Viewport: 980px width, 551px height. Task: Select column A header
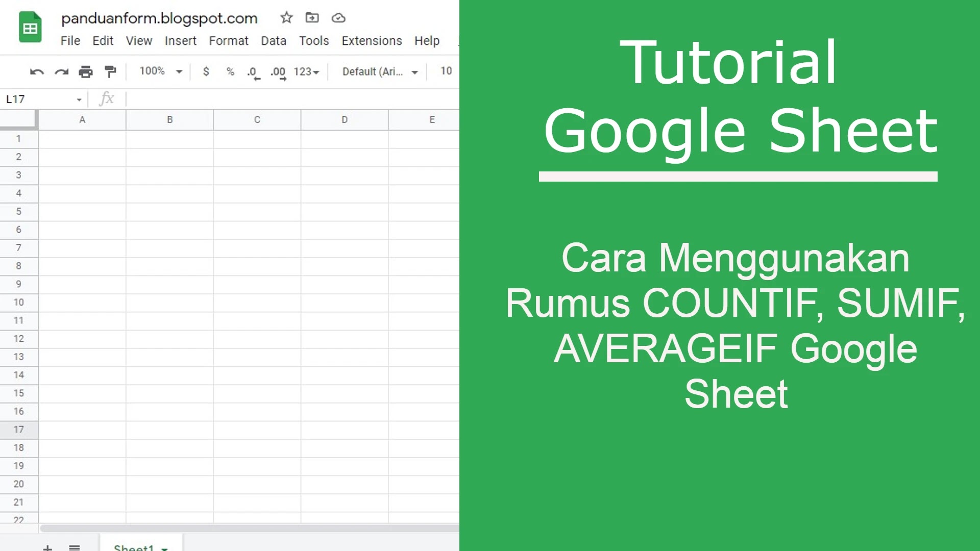point(82,120)
